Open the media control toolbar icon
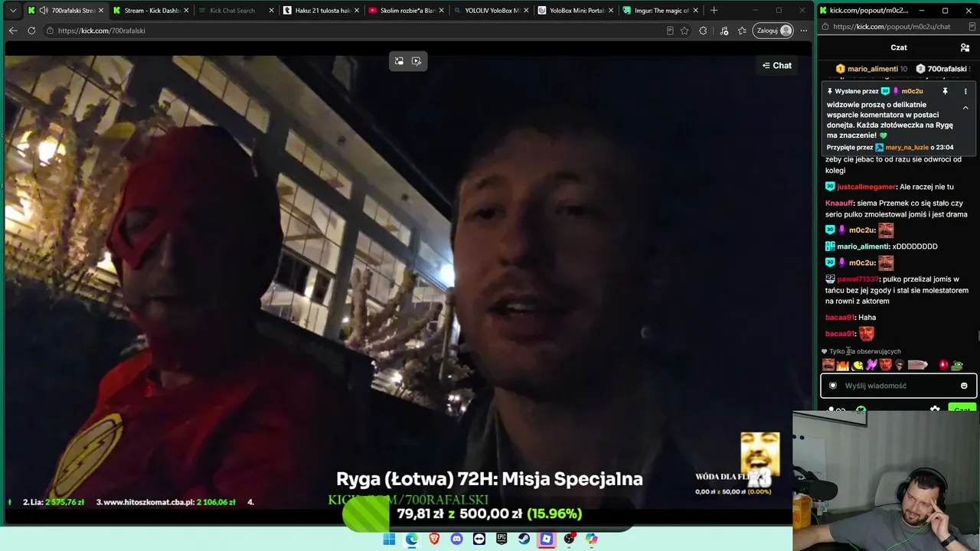 click(724, 31)
